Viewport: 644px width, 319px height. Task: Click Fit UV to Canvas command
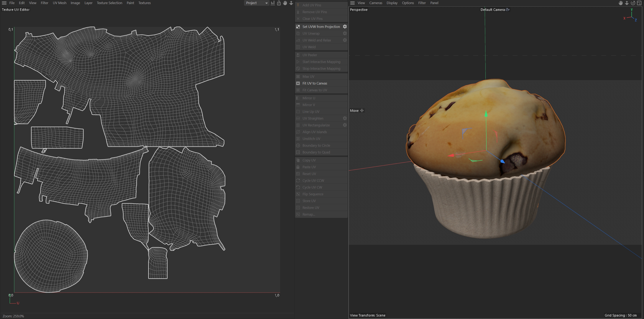point(315,83)
